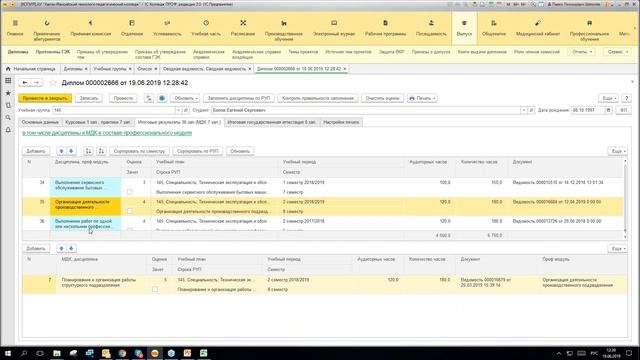640x360 pixels.
Task: Switch to the Настройки печати tab
Action: click(341, 122)
